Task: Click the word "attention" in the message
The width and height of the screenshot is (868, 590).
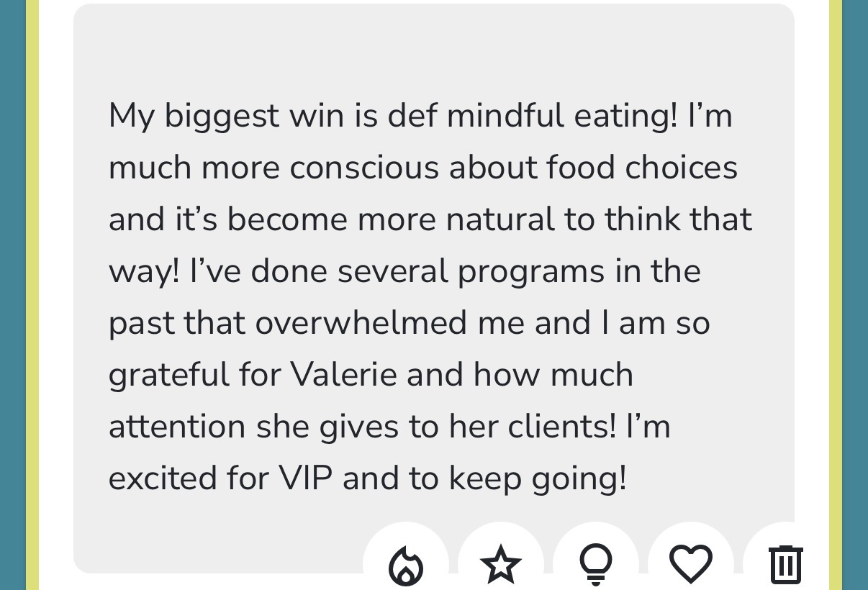Action: pos(178,427)
